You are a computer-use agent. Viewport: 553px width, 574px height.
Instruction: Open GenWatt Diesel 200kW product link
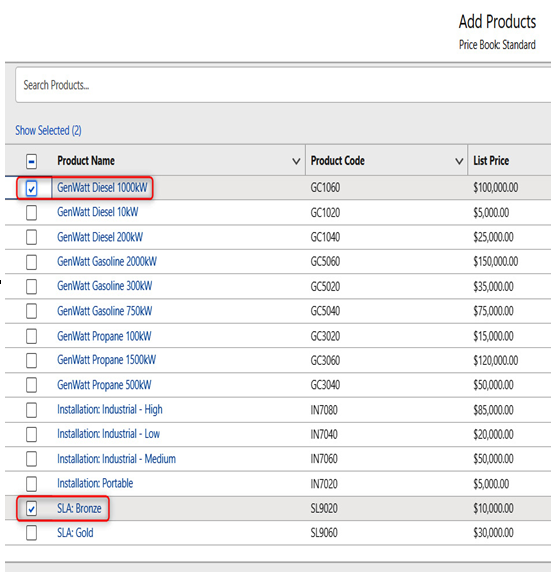pos(100,237)
